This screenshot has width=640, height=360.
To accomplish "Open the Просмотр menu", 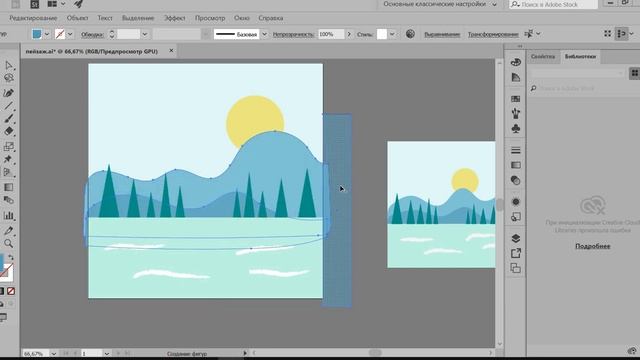I will pos(210,18).
